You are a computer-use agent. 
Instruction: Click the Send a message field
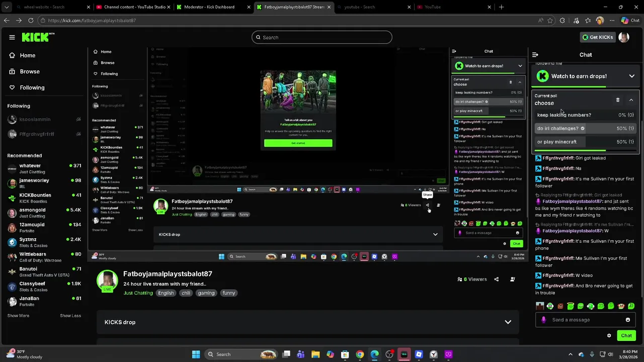[x=585, y=320]
